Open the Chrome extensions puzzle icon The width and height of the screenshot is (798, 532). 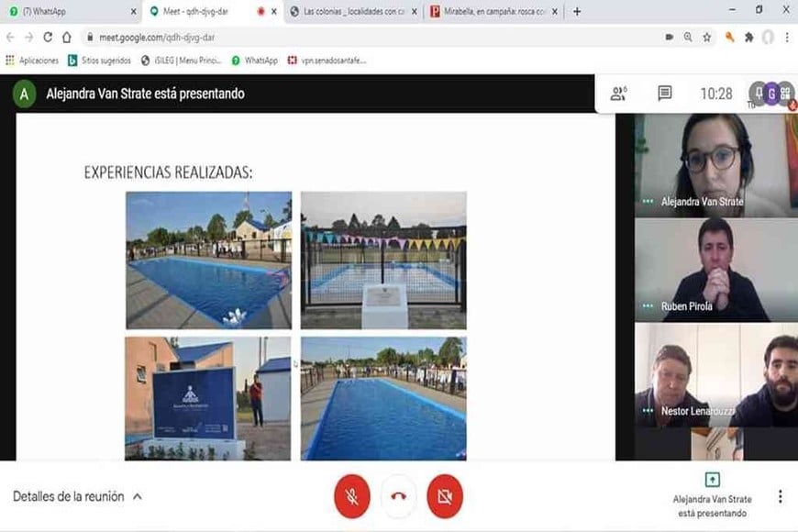(748, 38)
